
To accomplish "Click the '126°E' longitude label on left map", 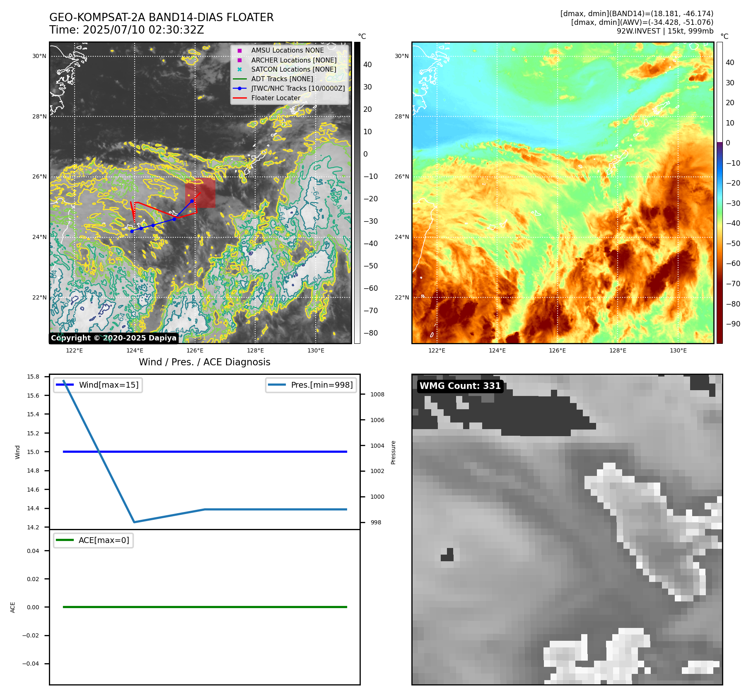I will (195, 350).
